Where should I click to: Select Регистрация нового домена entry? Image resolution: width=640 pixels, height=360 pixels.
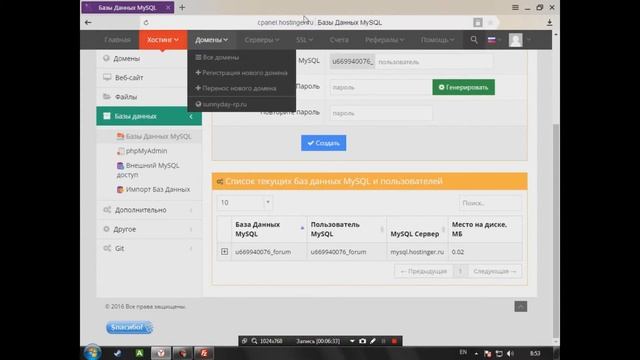pos(242,73)
